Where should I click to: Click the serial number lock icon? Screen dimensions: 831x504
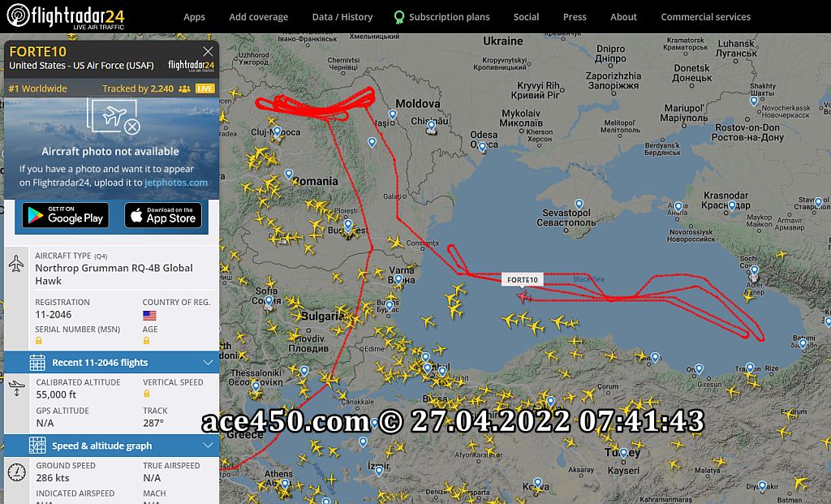[x=39, y=341]
